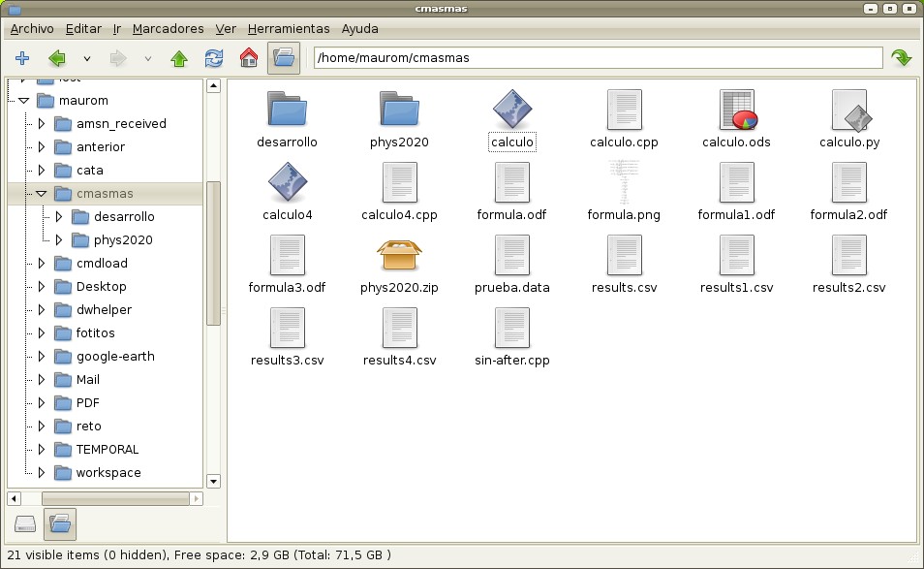Viewport: 924px width, 569px height.
Task: Switch side pane to directory tree view
Action: 60,523
